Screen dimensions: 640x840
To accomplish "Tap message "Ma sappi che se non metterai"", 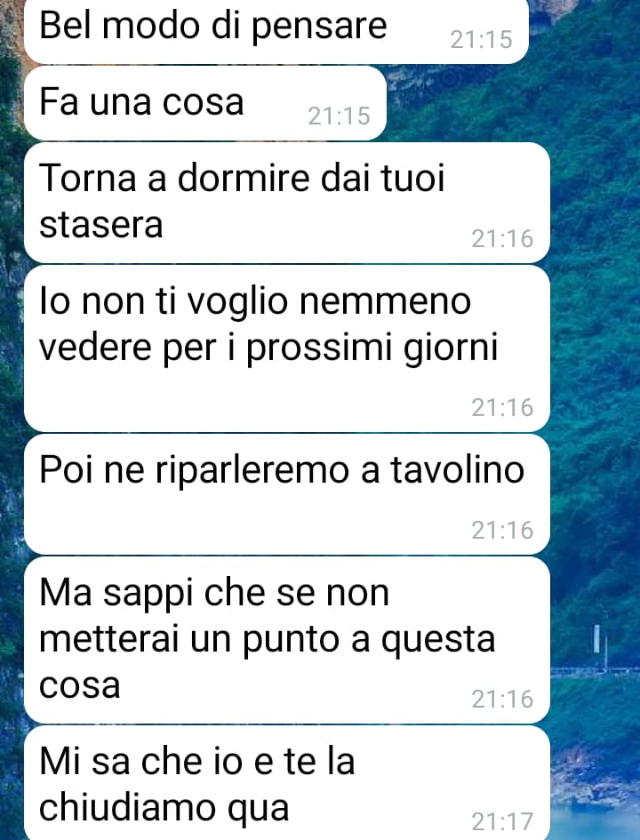I will click(x=287, y=640).
